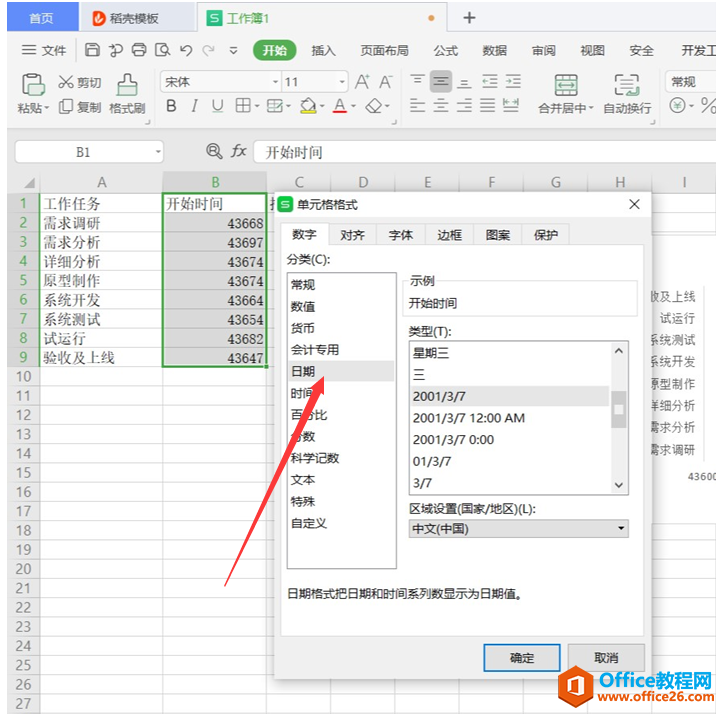Open fill color dropdown arrow

pos(322,106)
